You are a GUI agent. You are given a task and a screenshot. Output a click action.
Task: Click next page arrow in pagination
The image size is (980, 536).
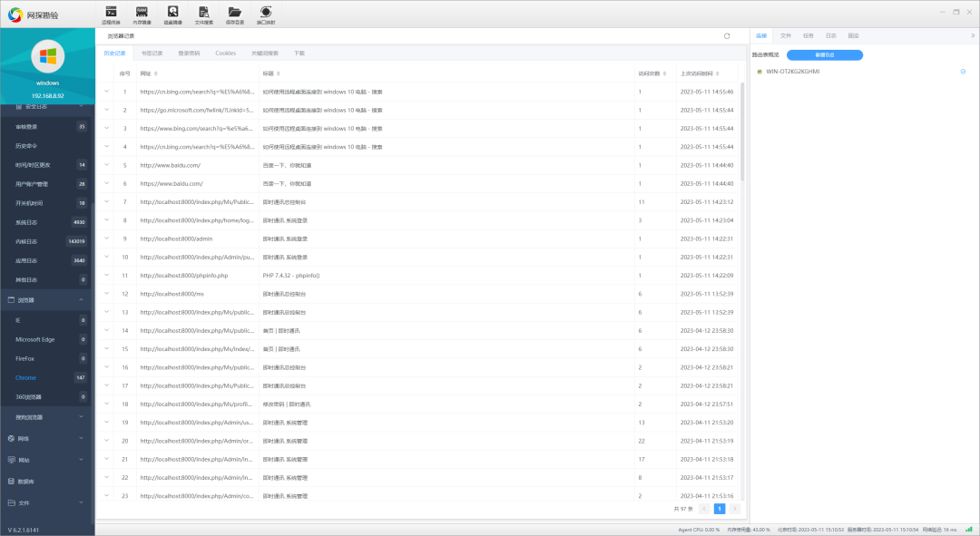pos(735,509)
